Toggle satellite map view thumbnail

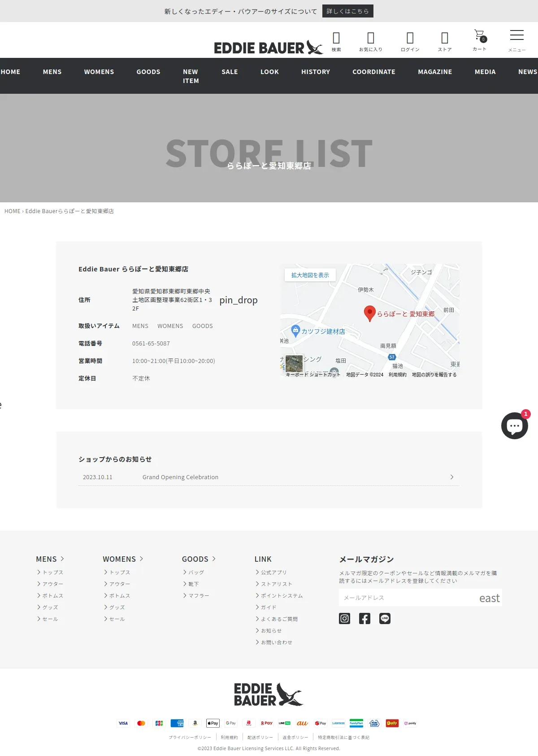coord(294,363)
